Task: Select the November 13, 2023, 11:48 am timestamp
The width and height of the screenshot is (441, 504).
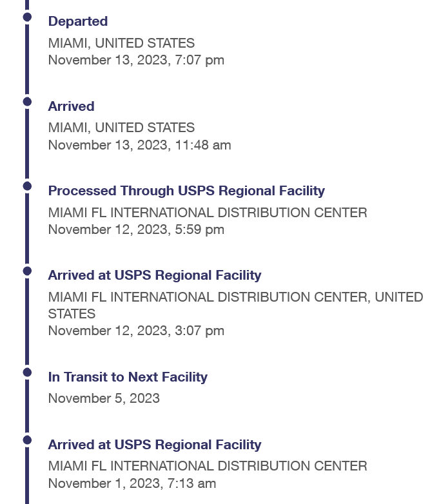Action: [x=139, y=145]
